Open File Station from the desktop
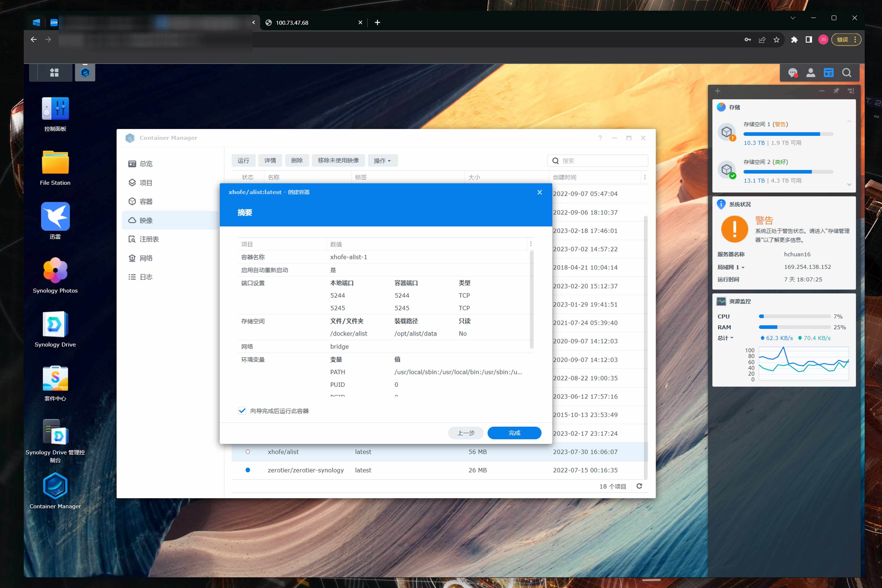882x588 pixels. point(55,162)
